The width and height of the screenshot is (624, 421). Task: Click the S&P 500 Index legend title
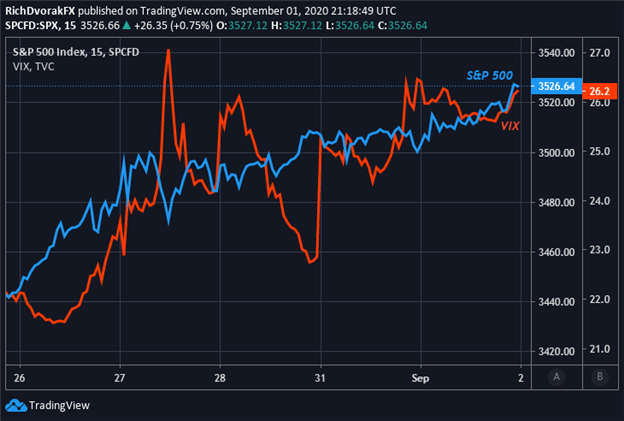(x=76, y=52)
